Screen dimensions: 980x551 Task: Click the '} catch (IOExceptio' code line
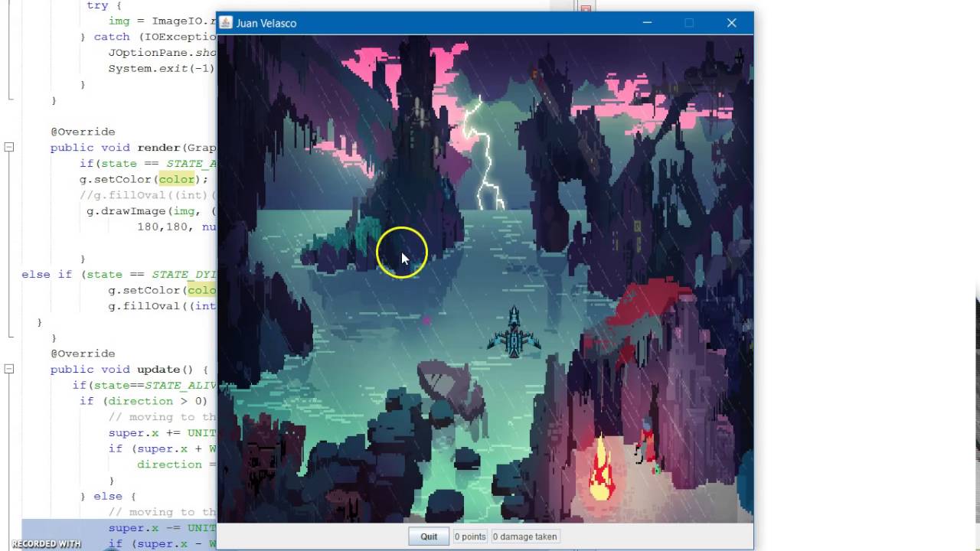click(x=148, y=37)
